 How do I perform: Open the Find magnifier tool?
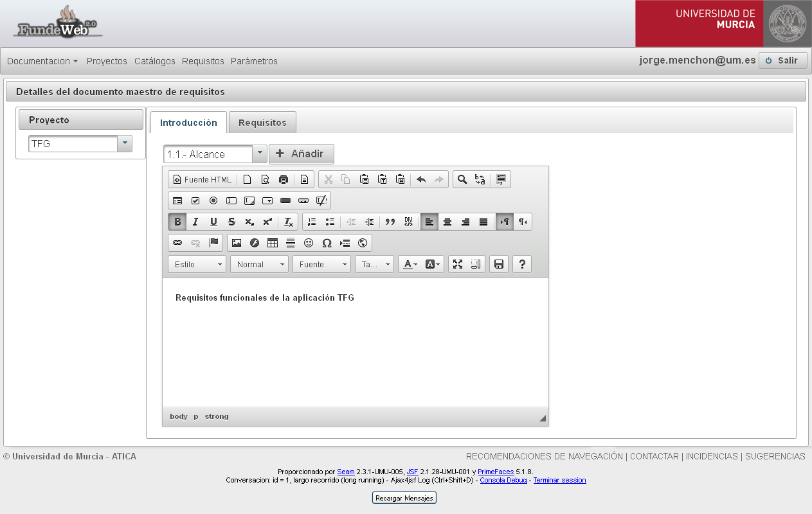click(x=462, y=180)
